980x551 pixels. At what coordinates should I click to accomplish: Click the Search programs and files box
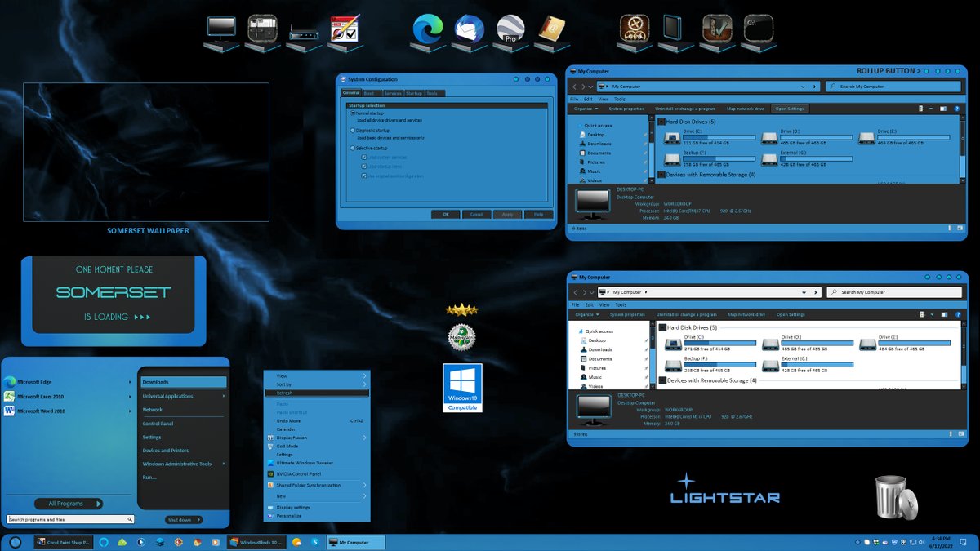click(x=70, y=519)
